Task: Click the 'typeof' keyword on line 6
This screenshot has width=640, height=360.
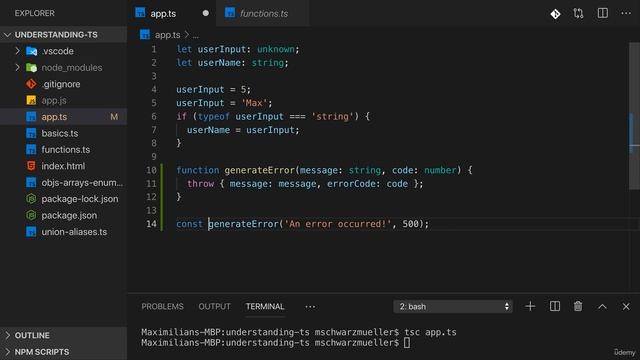Action: 213,116
